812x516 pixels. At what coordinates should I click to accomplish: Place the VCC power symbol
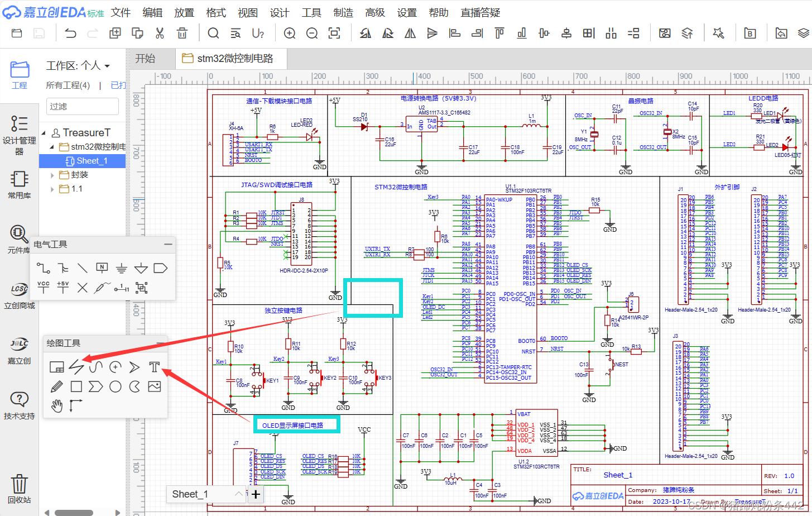pos(44,288)
